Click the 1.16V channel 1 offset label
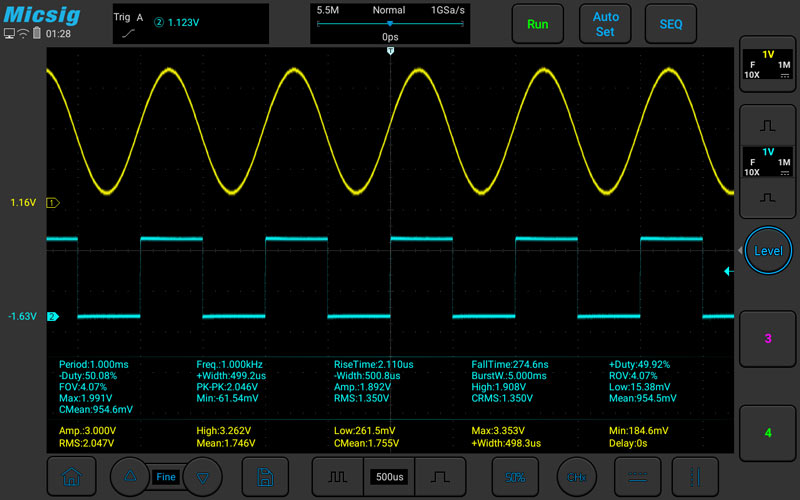The width and height of the screenshot is (800, 500). pos(23,203)
